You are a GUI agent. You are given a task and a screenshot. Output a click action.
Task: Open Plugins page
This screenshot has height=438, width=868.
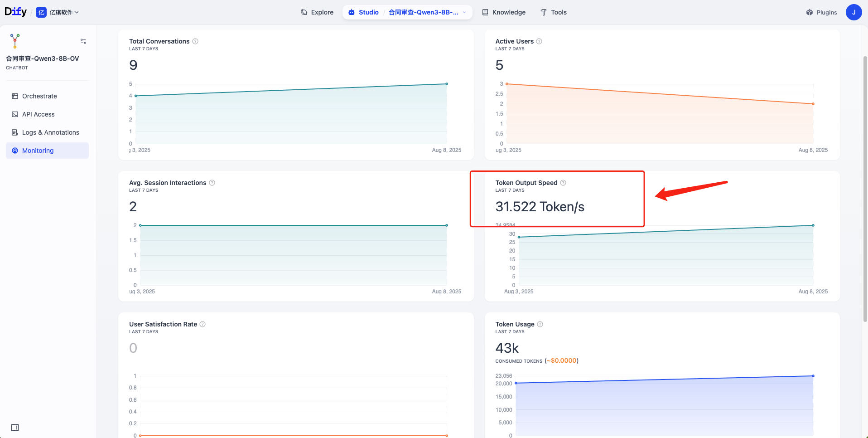pos(821,12)
